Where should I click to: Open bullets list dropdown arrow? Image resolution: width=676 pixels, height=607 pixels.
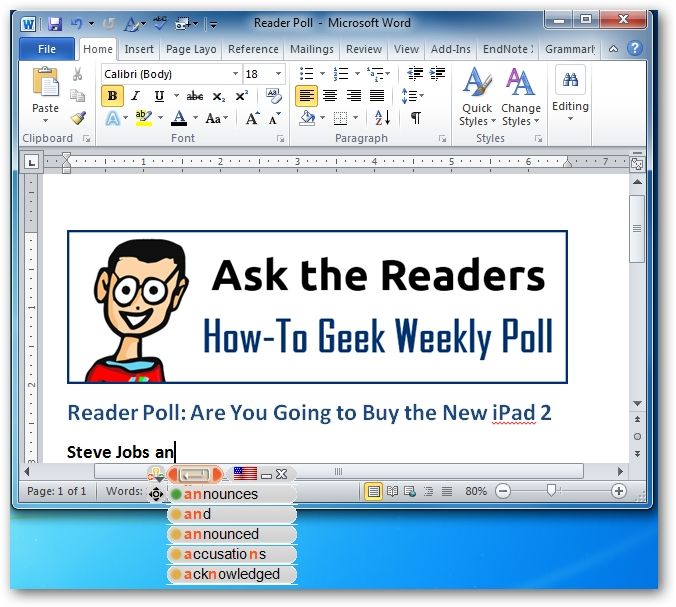click(x=322, y=74)
